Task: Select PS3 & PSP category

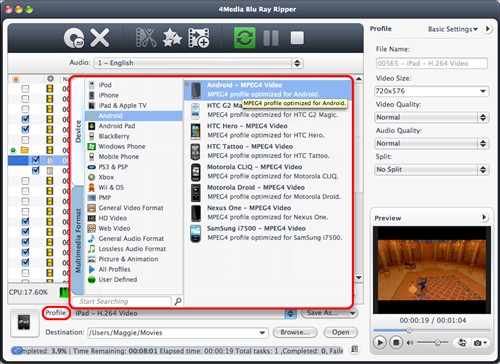Action: pos(133,167)
